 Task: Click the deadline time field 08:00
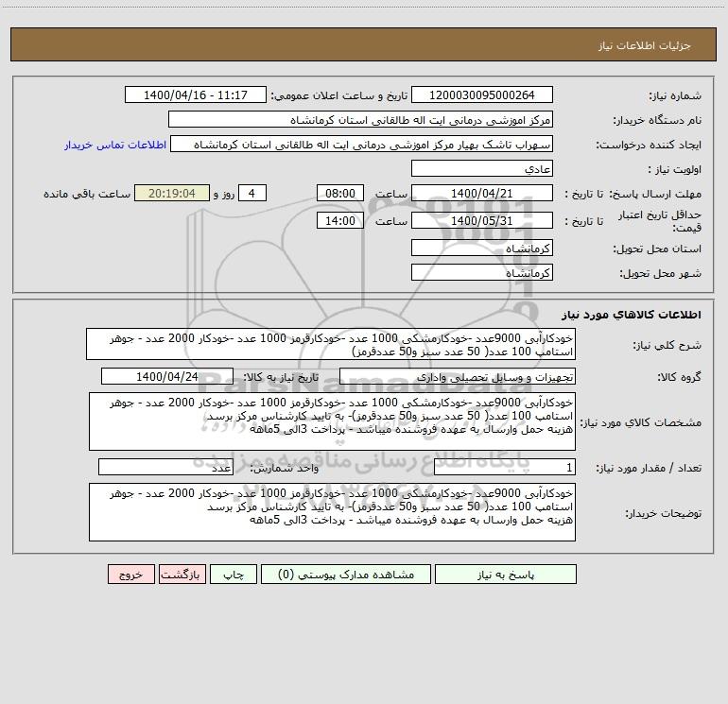click(x=340, y=193)
